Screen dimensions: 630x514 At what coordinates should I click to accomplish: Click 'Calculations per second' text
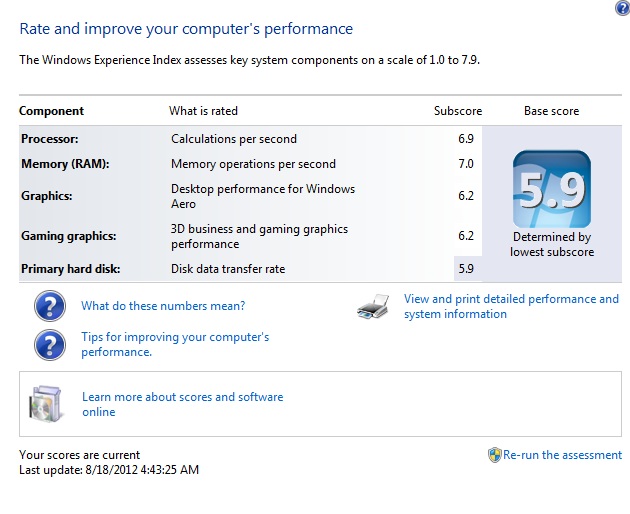234,139
